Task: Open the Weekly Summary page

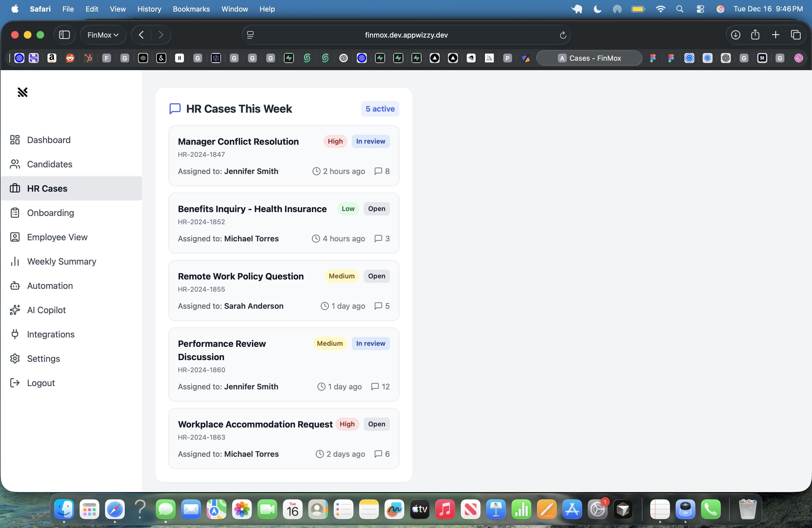Action: point(61,261)
